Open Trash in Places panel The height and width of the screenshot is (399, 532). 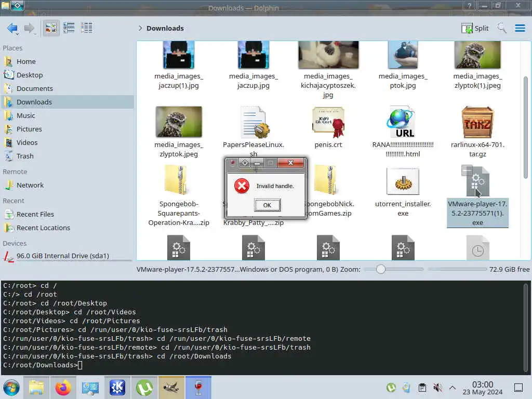tap(67, 156)
